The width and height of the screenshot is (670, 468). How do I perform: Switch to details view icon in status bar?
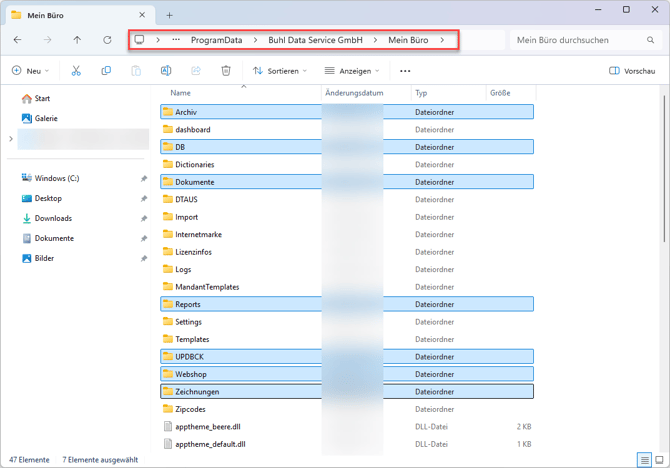click(644, 460)
